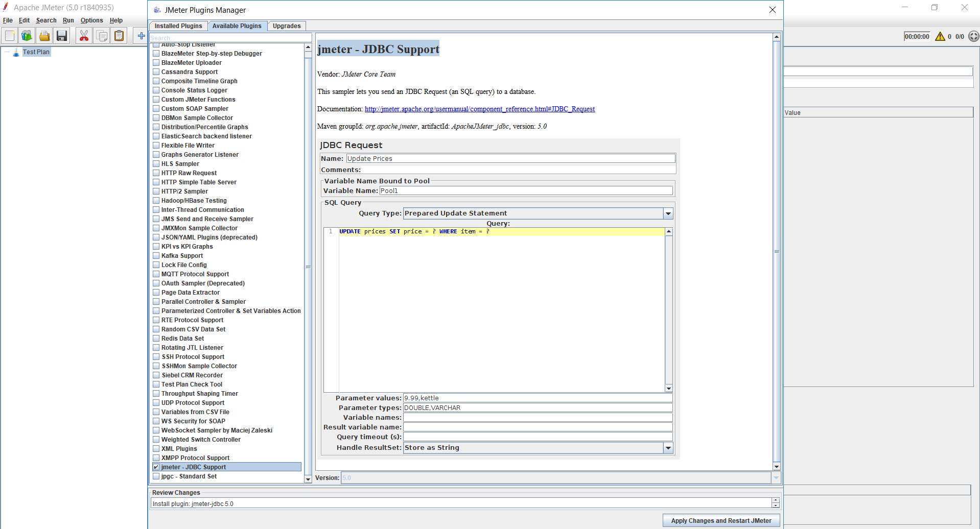Open the Help menu
The height and width of the screenshot is (529, 980).
(116, 20)
